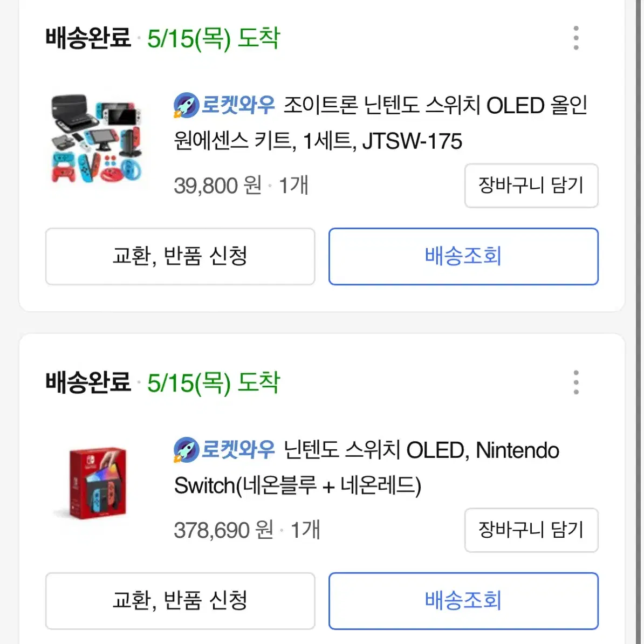This screenshot has height=644, width=644.
Task: Click the 배송완료 status on the JoyTron order
Action: [x=88, y=38]
